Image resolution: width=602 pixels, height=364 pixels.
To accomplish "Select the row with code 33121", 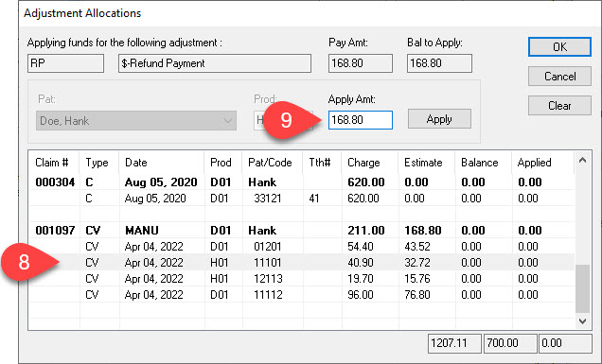I will pos(301,199).
